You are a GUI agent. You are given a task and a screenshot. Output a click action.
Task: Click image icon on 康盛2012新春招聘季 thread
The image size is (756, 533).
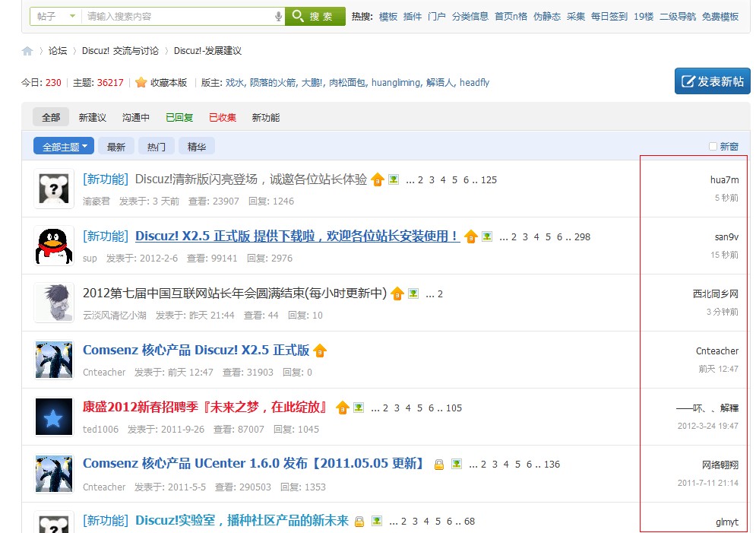pos(359,408)
